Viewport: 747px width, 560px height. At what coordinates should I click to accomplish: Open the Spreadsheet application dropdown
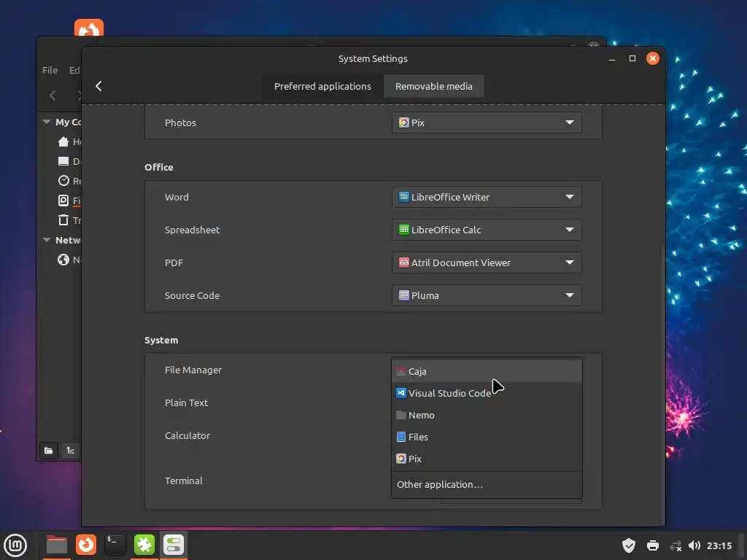click(x=487, y=230)
